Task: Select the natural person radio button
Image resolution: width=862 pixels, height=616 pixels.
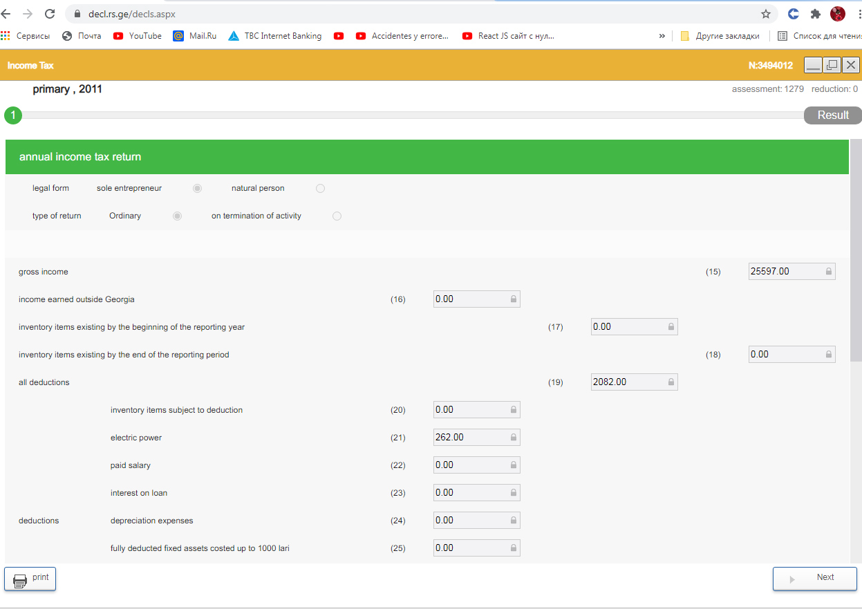Action: 320,188
